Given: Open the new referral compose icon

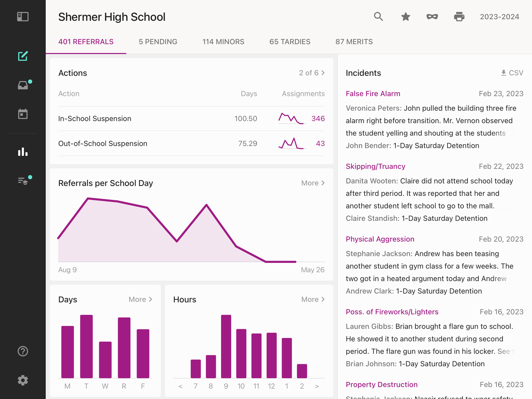Looking at the screenshot, I should point(23,56).
